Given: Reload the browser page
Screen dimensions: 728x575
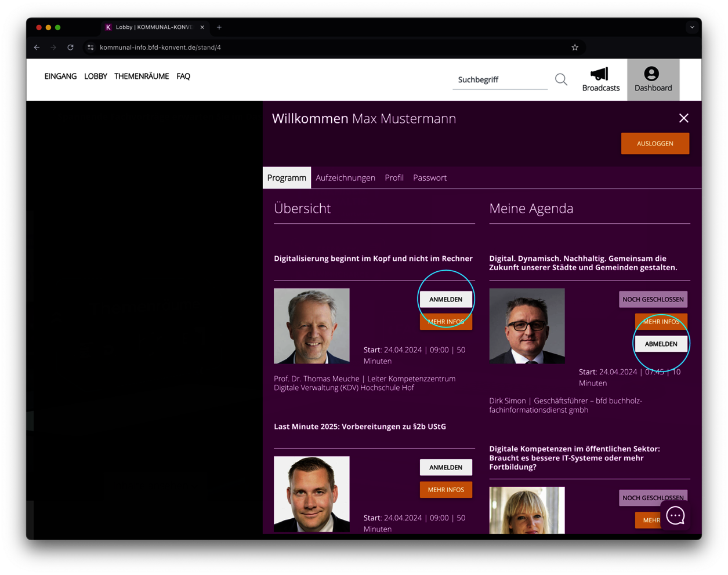Looking at the screenshot, I should pos(70,48).
